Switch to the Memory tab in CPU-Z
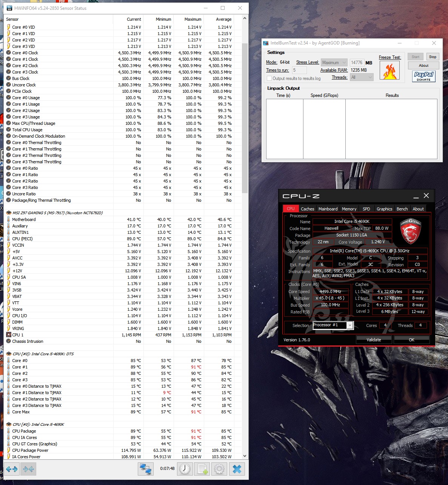This screenshot has width=448, height=485. pyautogui.click(x=349, y=209)
